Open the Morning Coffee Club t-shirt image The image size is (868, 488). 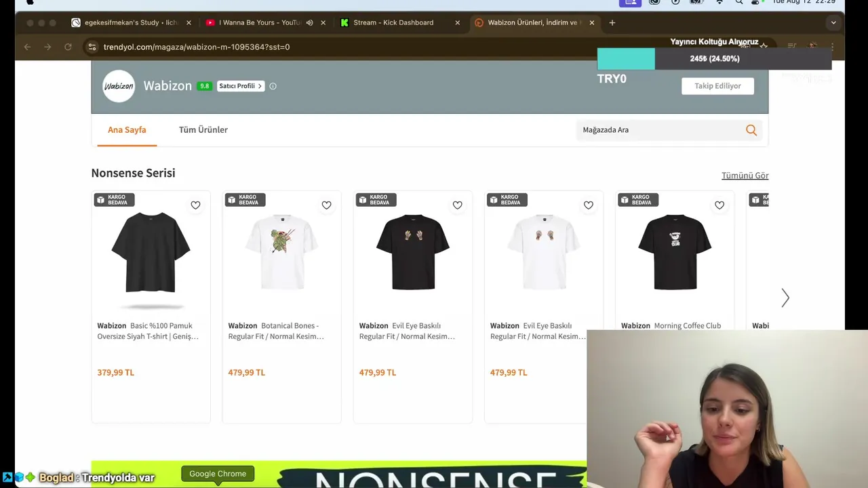674,253
